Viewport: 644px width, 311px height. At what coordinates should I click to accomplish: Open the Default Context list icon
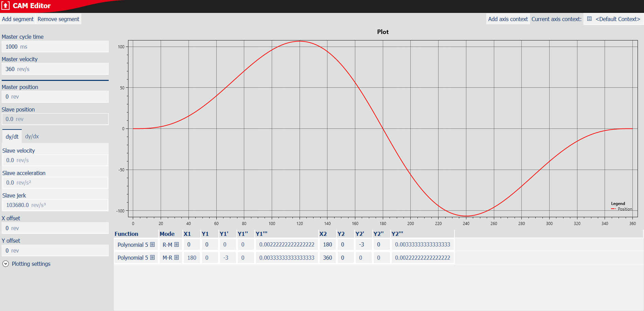pos(589,19)
